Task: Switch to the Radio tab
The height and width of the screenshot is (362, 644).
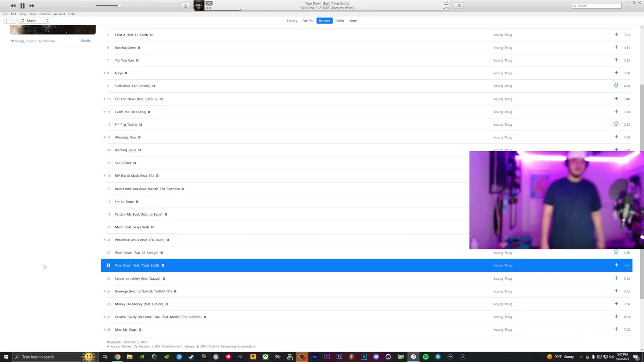Action: tap(340, 21)
